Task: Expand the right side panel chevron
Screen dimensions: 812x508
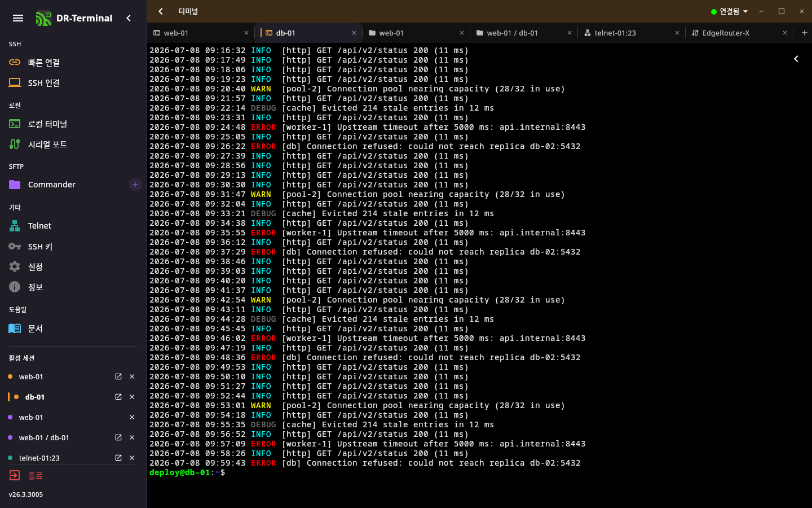Action: click(x=796, y=59)
